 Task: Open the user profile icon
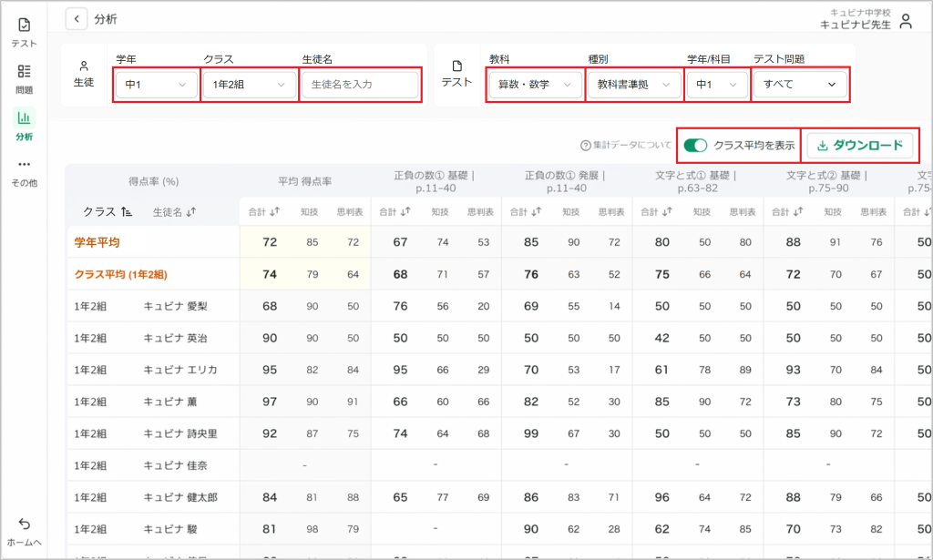coord(906,22)
